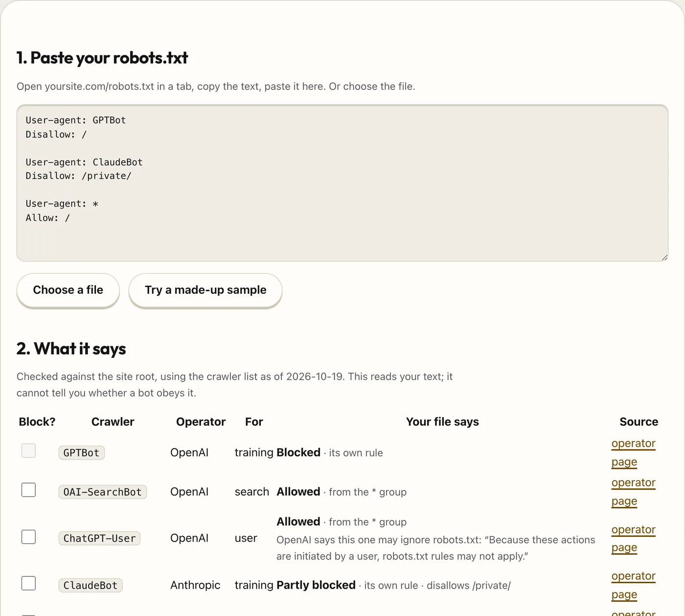The image size is (685, 616).
Task: Visit the operator page link for ClaudeBot
Action: point(633,585)
